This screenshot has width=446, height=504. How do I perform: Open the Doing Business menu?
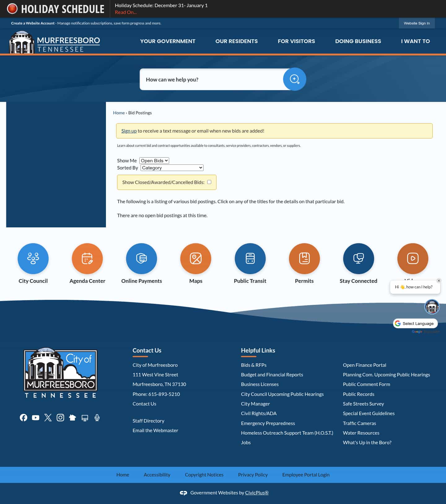point(358,41)
